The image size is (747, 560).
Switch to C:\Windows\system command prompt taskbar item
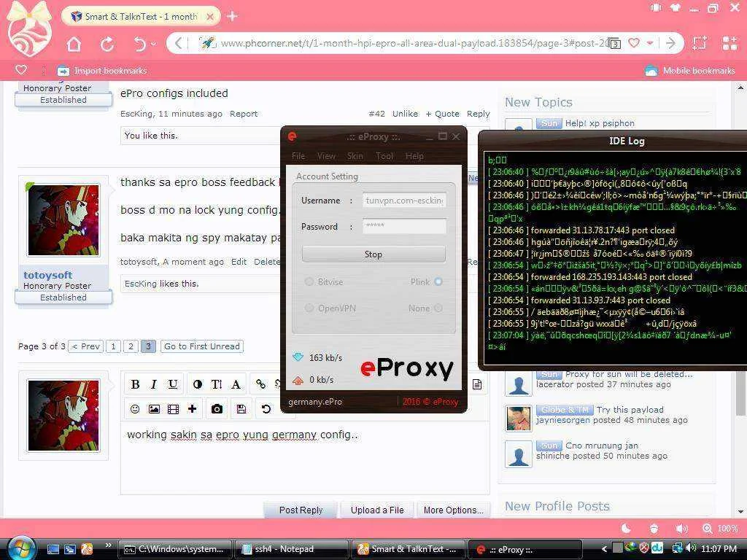pyautogui.click(x=175, y=549)
